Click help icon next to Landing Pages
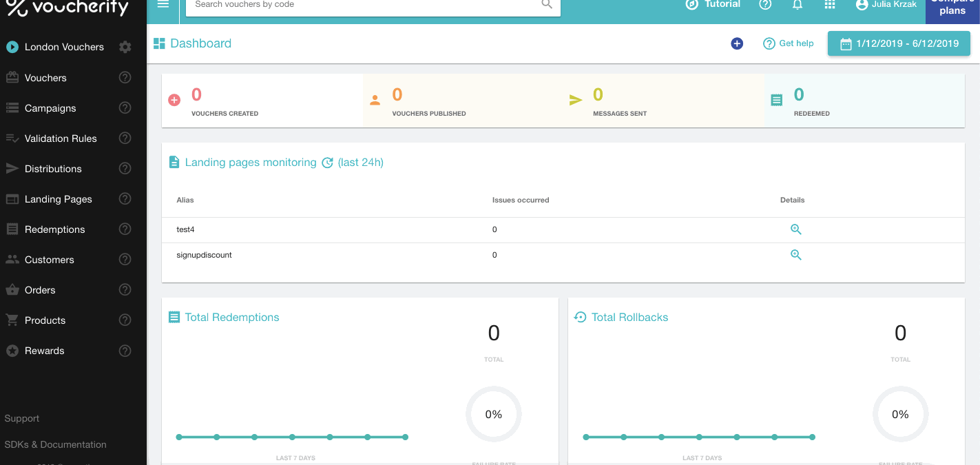Image resolution: width=980 pixels, height=465 pixels. point(125,198)
